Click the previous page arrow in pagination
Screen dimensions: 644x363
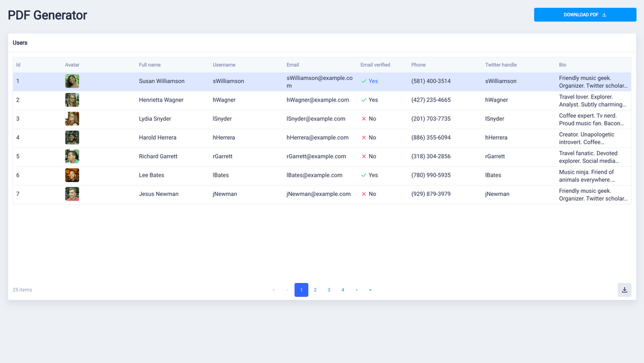click(x=287, y=290)
